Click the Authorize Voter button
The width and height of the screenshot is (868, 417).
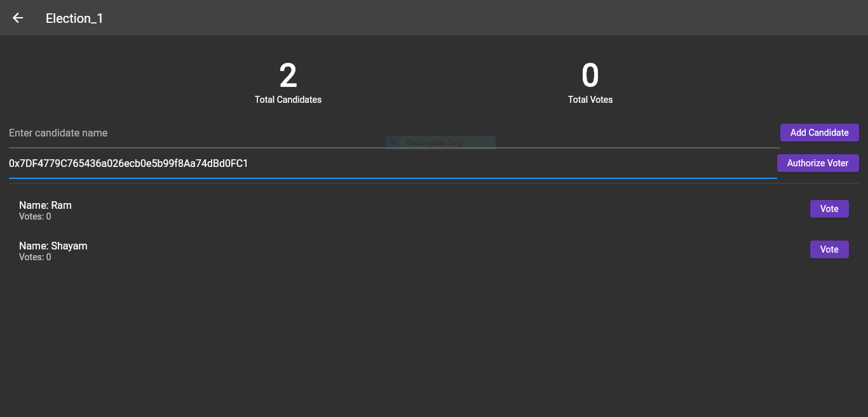tap(818, 163)
